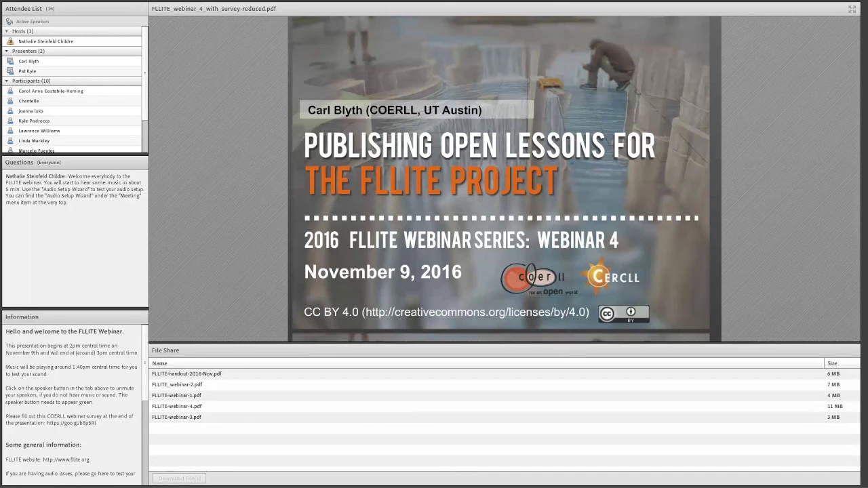Collapse the Hosts (1) group
868x488 pixels.
(x=7, y=31)
